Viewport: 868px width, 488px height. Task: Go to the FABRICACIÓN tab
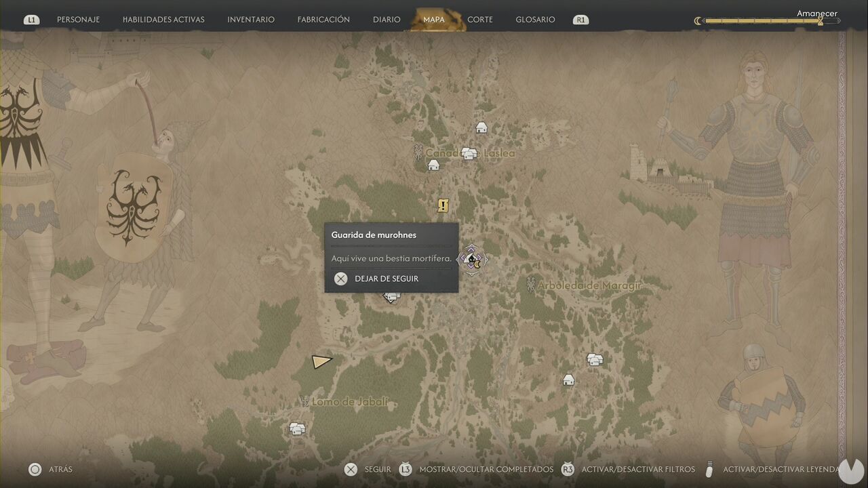(x=323, y=20)
